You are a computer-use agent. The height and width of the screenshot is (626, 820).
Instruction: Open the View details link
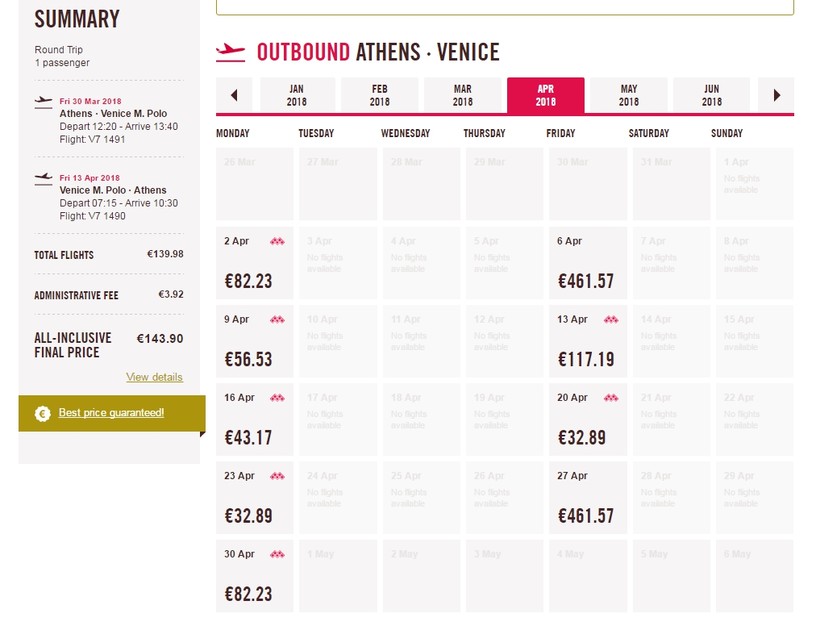pyautogui.click(x=154, y=377)
